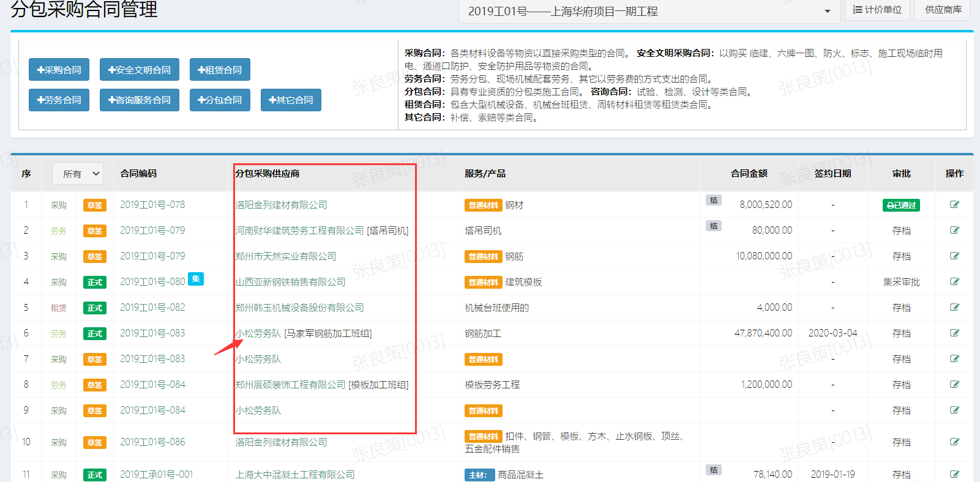Click edit icon in row 9

tap(954, 410)
